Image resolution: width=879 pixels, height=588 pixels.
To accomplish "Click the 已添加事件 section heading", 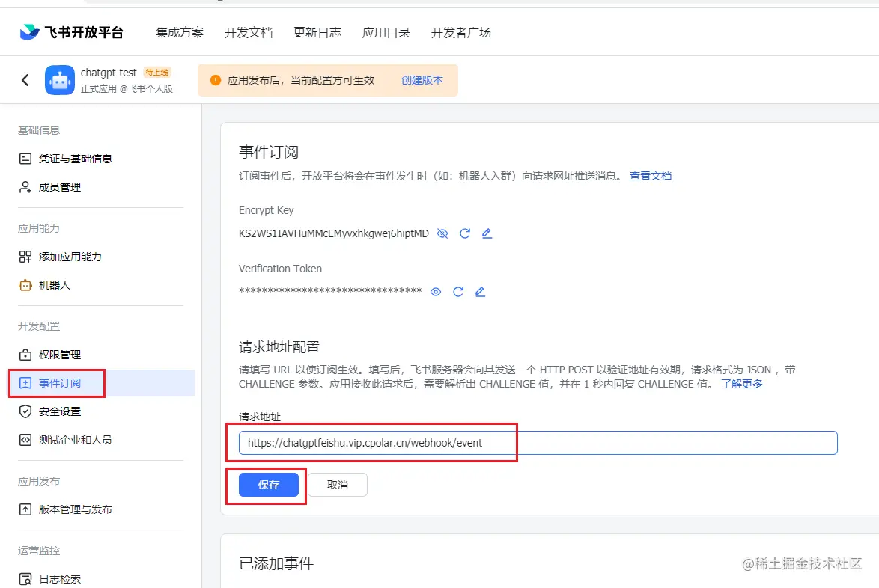I will (x=276, y=563).
